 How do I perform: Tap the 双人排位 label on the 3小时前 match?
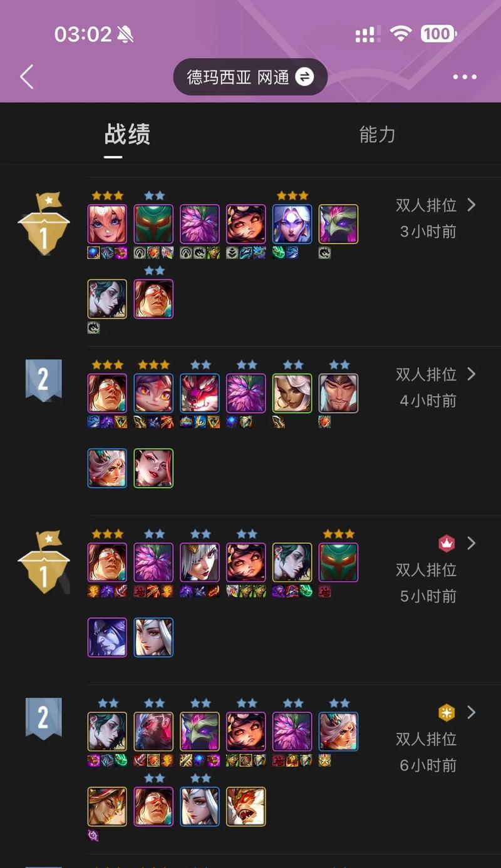(x=426, y=205)
